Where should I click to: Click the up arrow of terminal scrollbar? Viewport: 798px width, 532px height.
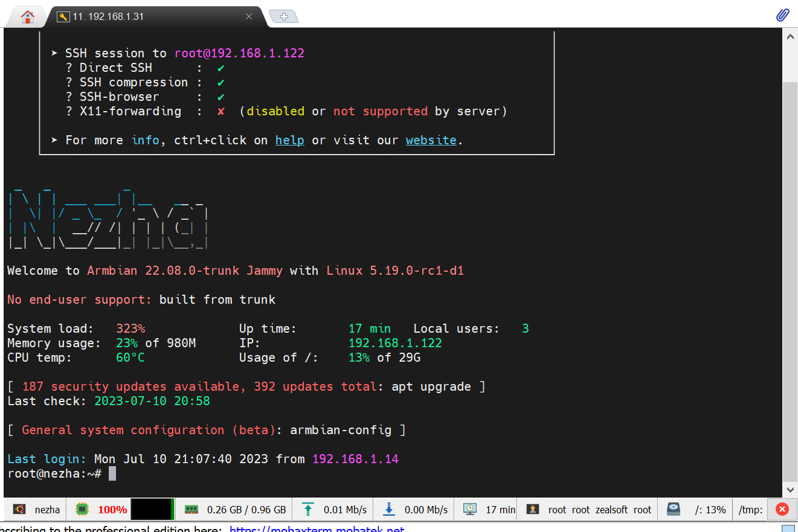[x=790, y=37]
